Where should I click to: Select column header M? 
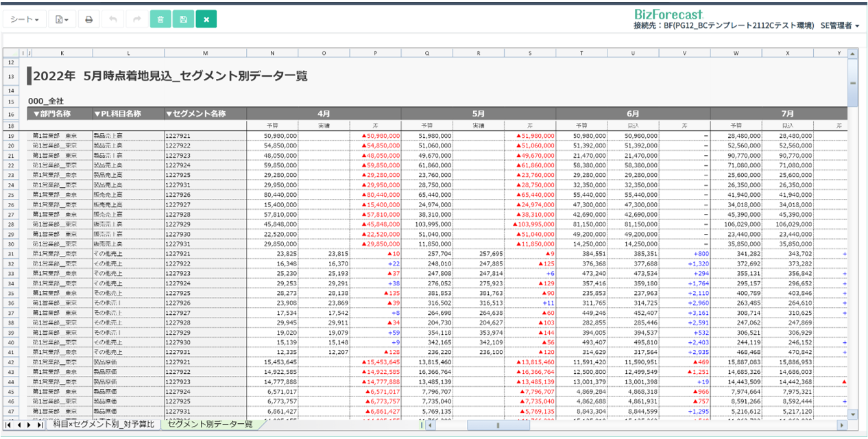click(x=205, y=53)
